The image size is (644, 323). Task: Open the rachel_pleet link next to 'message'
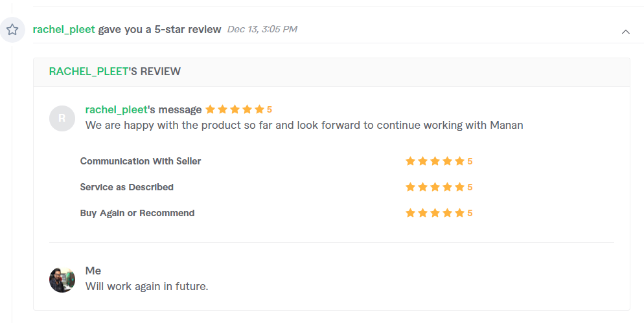pyautogui.click(x=116, y=109)
